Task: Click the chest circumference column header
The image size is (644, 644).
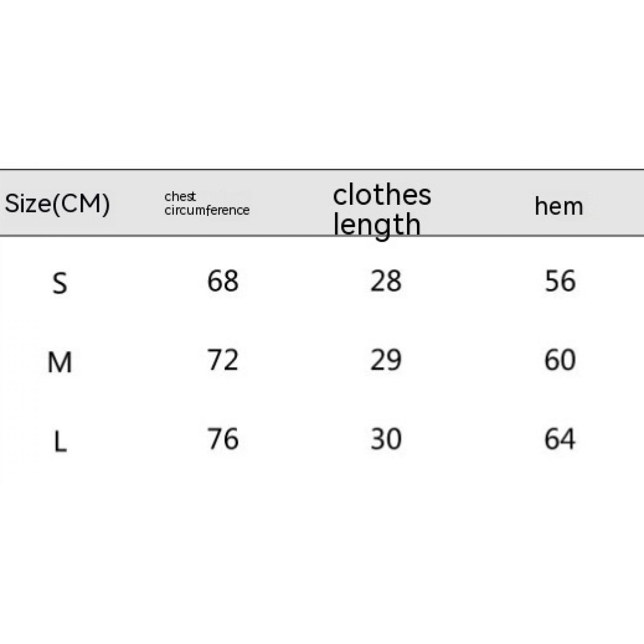Action: (x=207, y=204)
